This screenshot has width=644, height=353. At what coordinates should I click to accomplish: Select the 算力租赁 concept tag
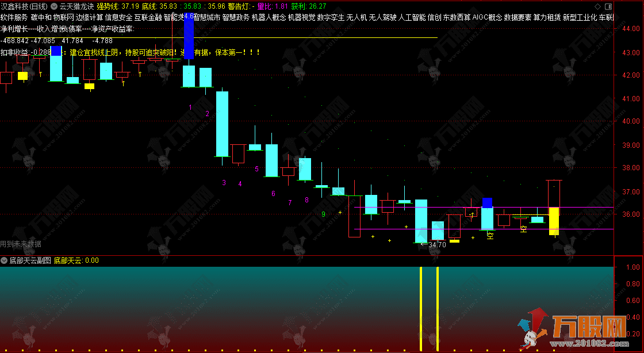click(547, 17)
